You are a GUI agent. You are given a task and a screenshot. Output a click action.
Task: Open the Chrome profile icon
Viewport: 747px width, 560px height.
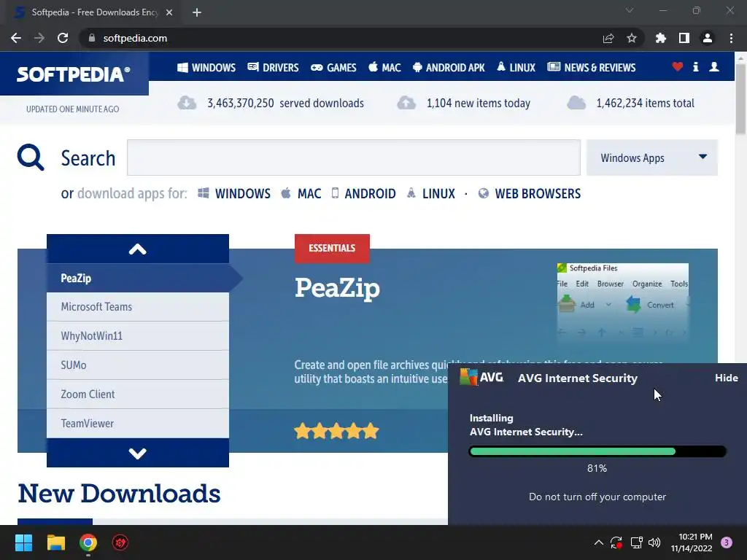pos(708,38)
